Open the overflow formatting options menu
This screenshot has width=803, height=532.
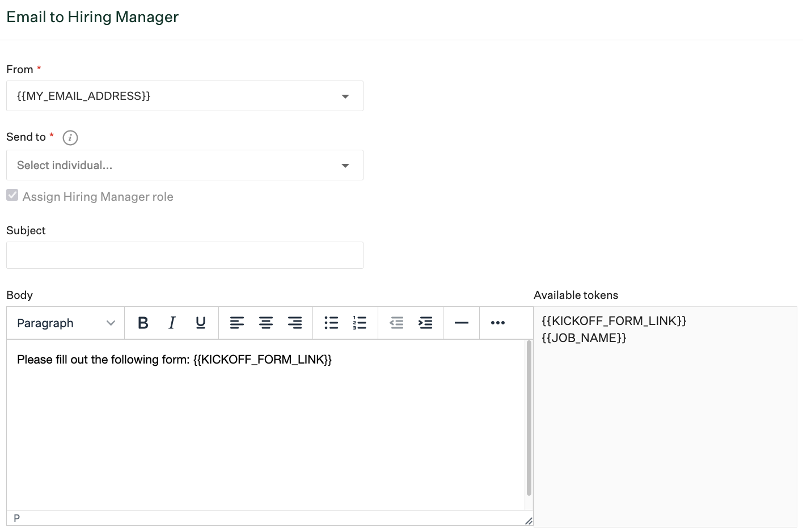pyautogui.click(x=497, y=323)
